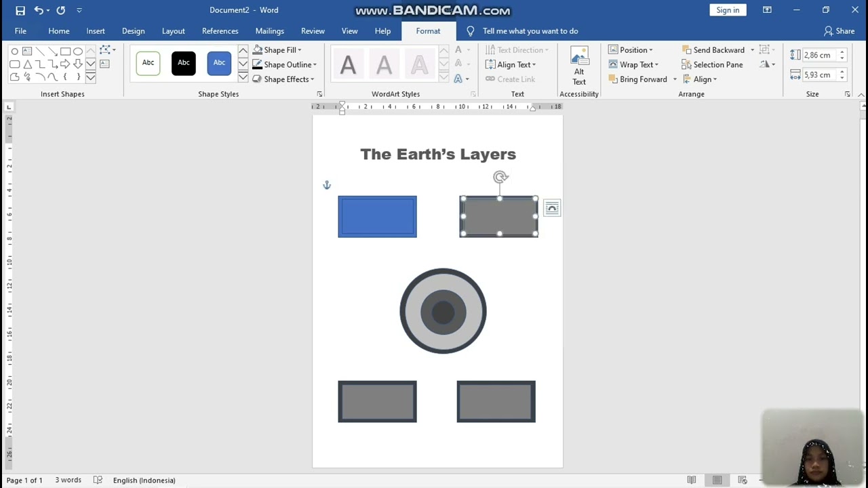
Task: Open Shape Outline dropdown
Action: click(285, 65)
